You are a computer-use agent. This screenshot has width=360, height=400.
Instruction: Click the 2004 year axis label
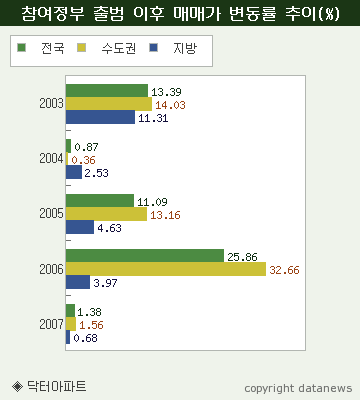(x=51, y=158)
